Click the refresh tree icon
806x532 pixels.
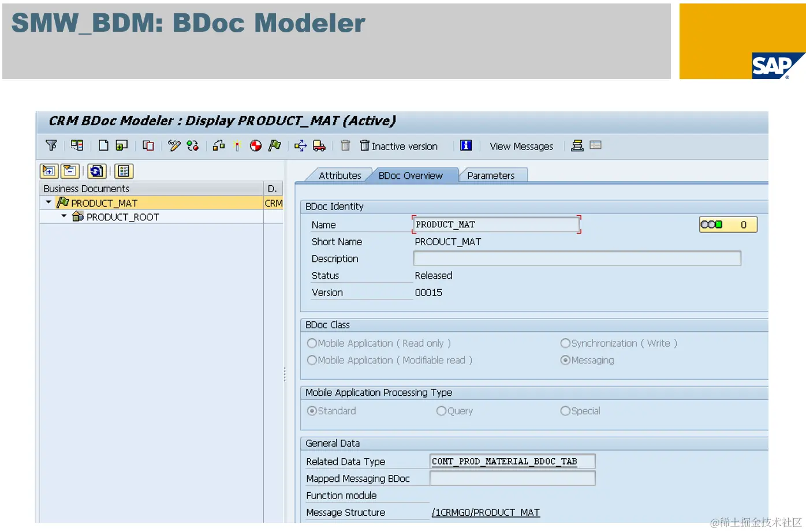pyautogui.click(x=97, y=171)
